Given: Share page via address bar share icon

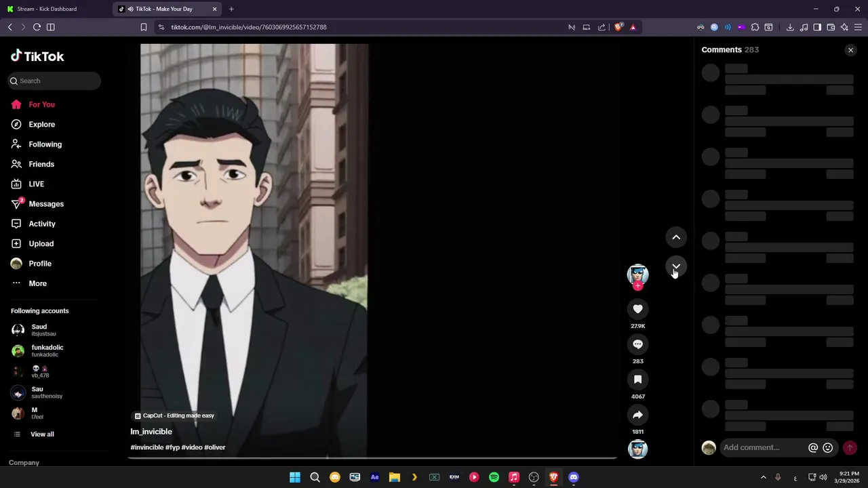Looking at the screenshot, I should 601,27.
